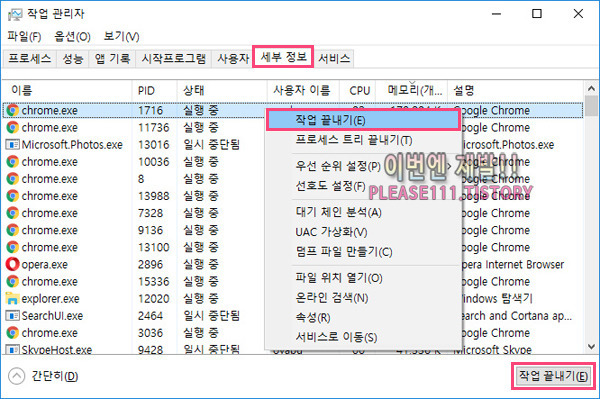Choose 파일 위치 열기(O) in context menu

click(363, 278)
